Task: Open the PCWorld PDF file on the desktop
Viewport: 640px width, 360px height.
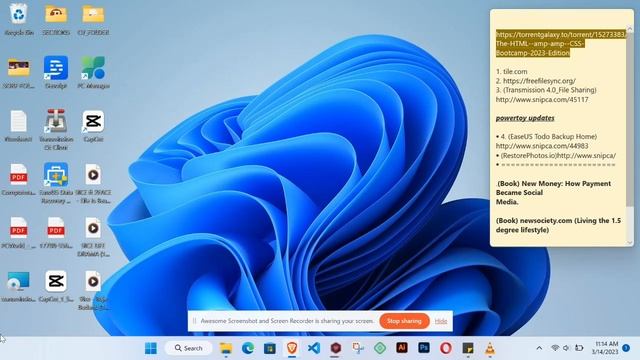Action: (18, 233)
